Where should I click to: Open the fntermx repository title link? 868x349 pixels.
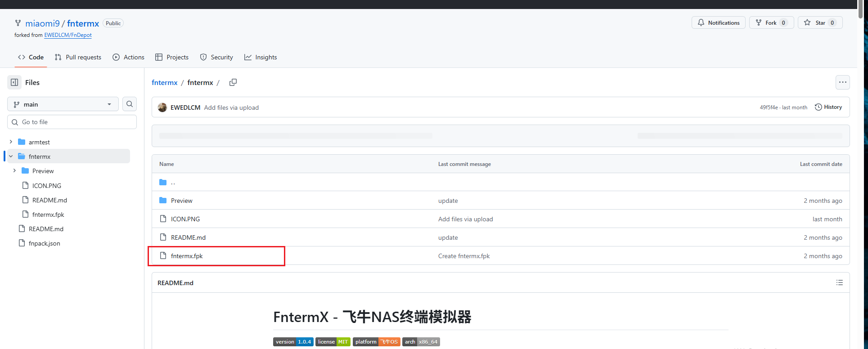coord(83,23)
